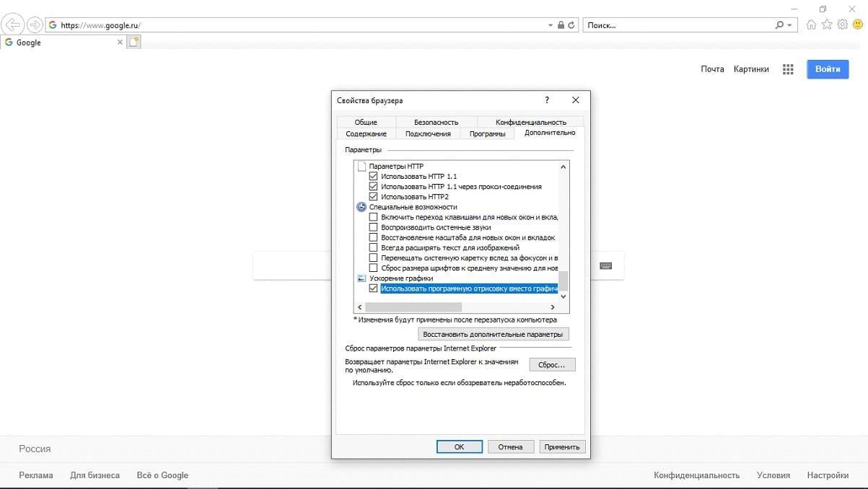Click the Refresh page icon in address bar

click(x=571, y=25)
